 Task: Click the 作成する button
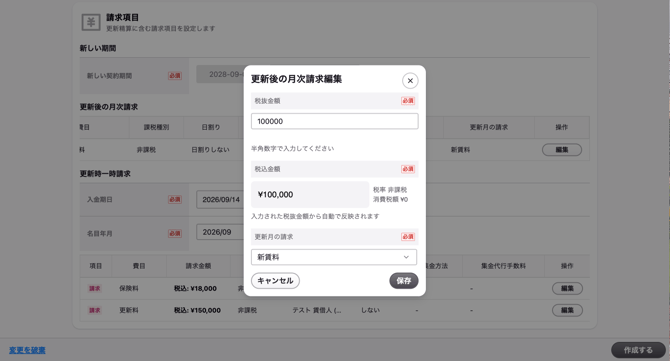coord(638,350)
